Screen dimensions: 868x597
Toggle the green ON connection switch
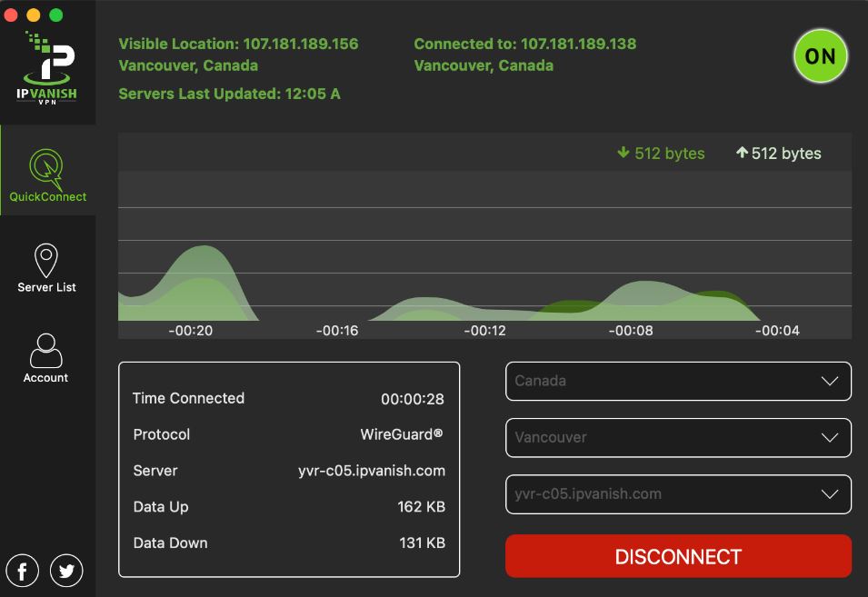[x=820, y=55]
